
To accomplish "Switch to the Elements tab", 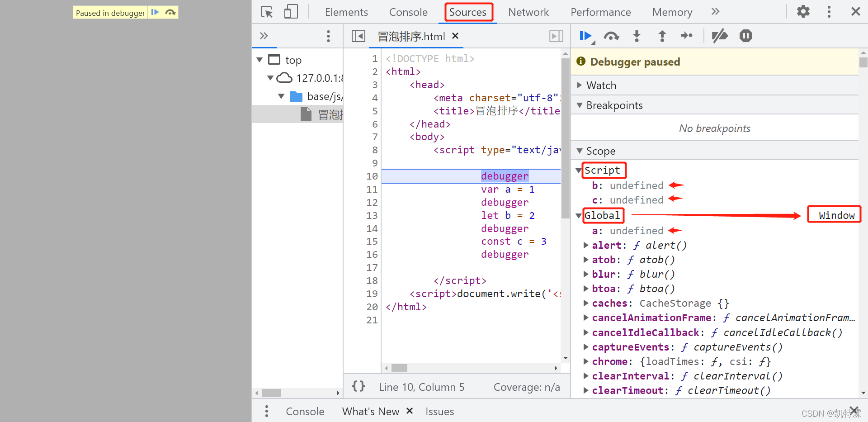I will pos(346,12).
